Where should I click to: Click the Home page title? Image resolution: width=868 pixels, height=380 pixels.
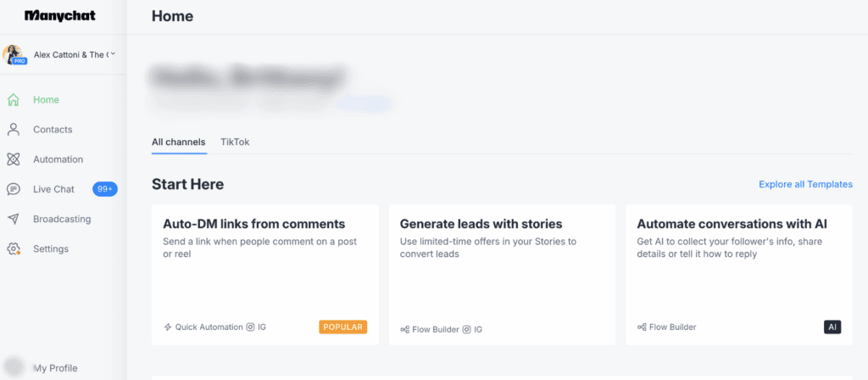coord(172,16)
